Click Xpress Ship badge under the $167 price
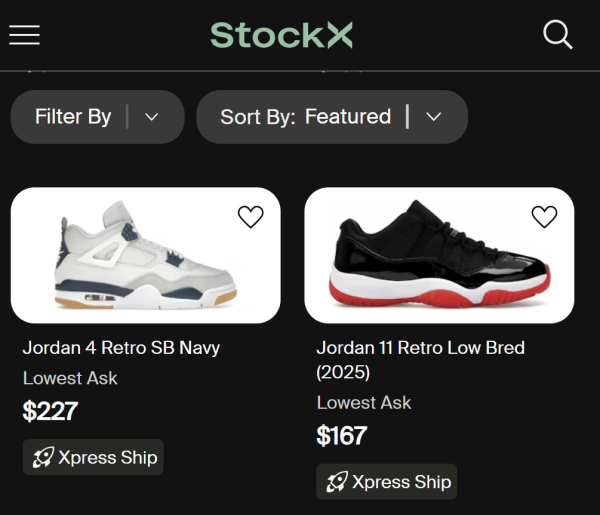Image resolution: width=600 pixels, height=515 pixels. 387,482
